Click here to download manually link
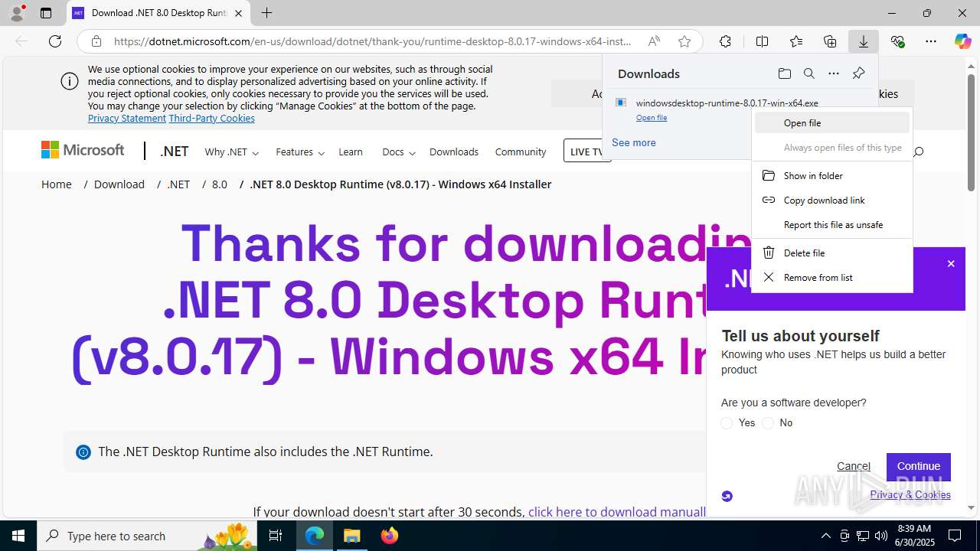The image size is (980, 551). pos(616,511)
